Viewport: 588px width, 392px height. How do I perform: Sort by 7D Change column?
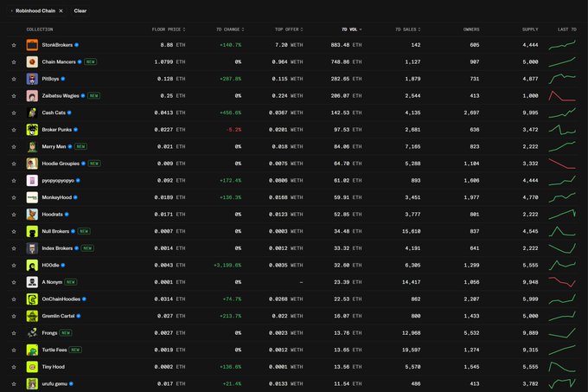coord(230,29)
